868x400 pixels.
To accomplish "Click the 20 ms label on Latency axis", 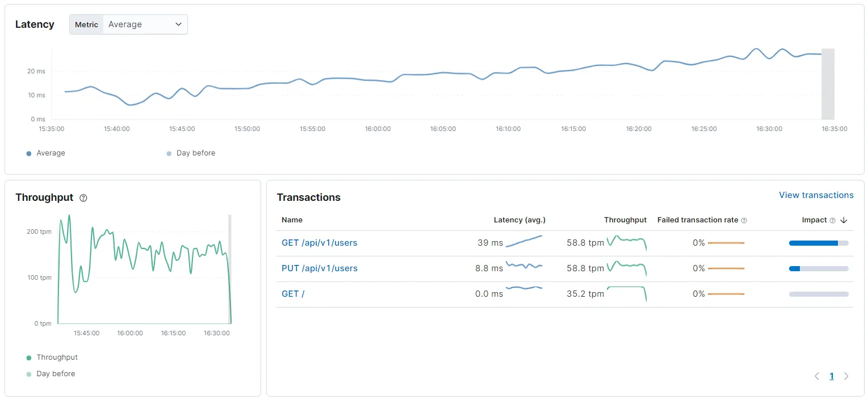I will 36,71.
